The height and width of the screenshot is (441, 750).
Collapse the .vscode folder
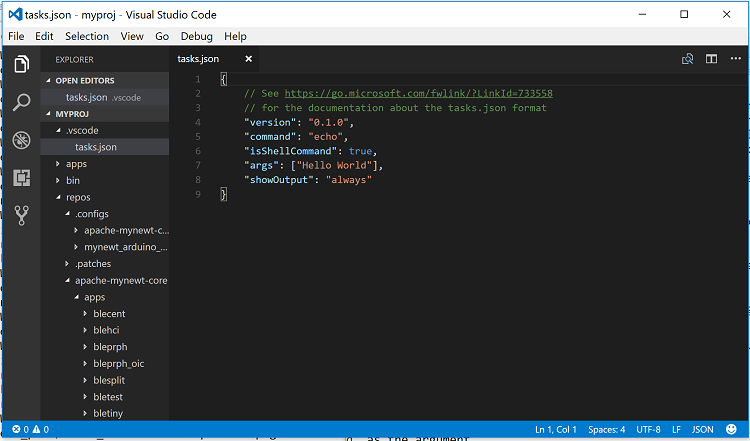pyautogui.click(x=58, y=131)
